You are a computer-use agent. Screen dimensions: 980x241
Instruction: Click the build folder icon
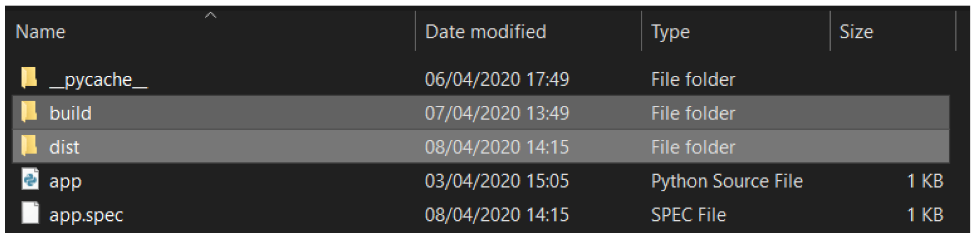[30, 112]
